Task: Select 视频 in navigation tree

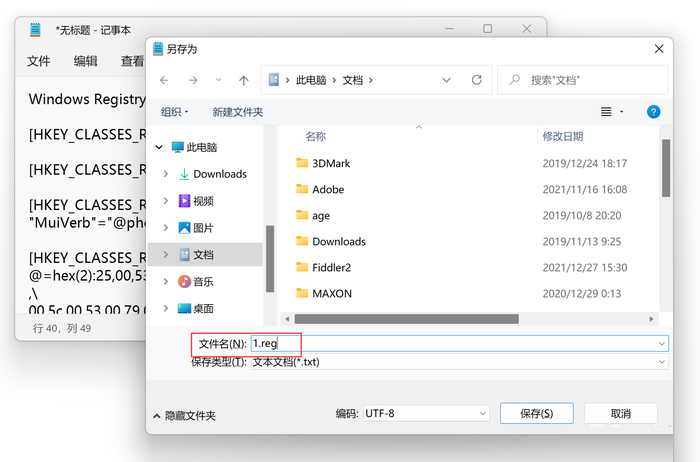Action: [x=203, y=201]
